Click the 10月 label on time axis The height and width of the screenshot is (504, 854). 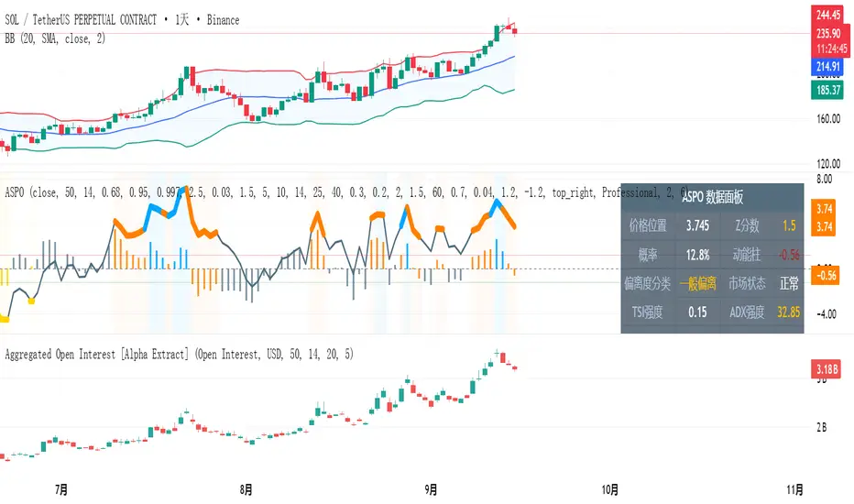(x=610, y=490)
